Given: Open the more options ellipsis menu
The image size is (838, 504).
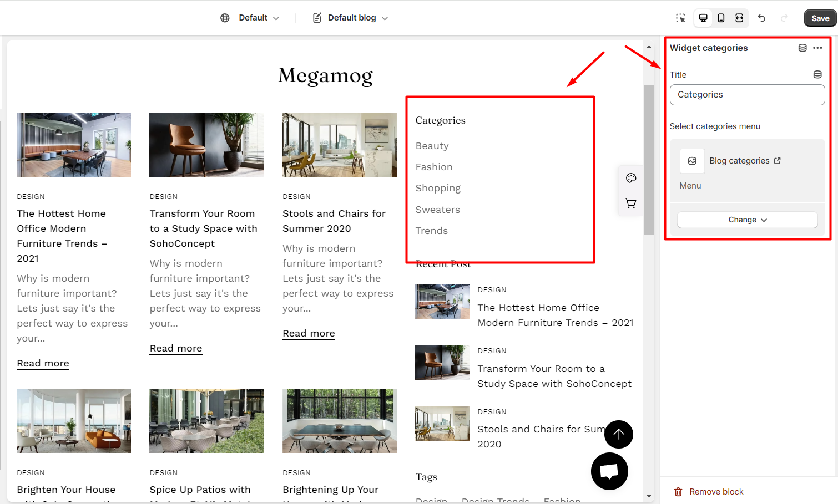Looking at the screenshot, I should pos(817,48).
